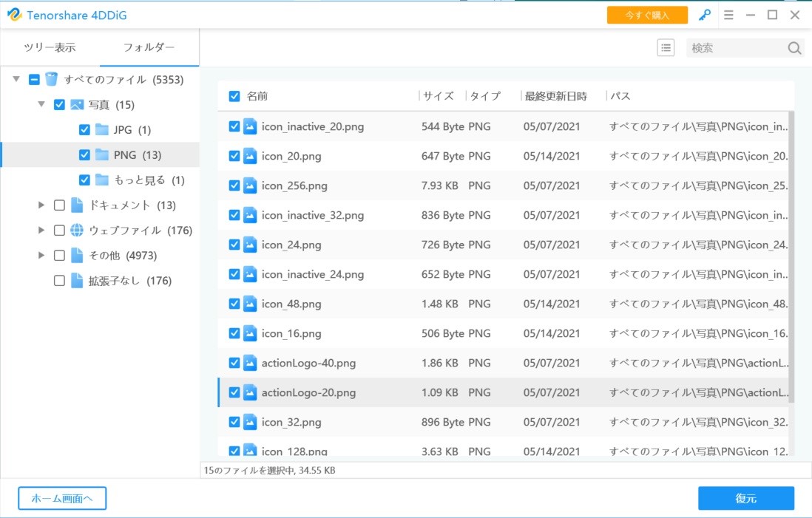
Task: Click image icon of icon_16.png
Action: tap(250, 333)
